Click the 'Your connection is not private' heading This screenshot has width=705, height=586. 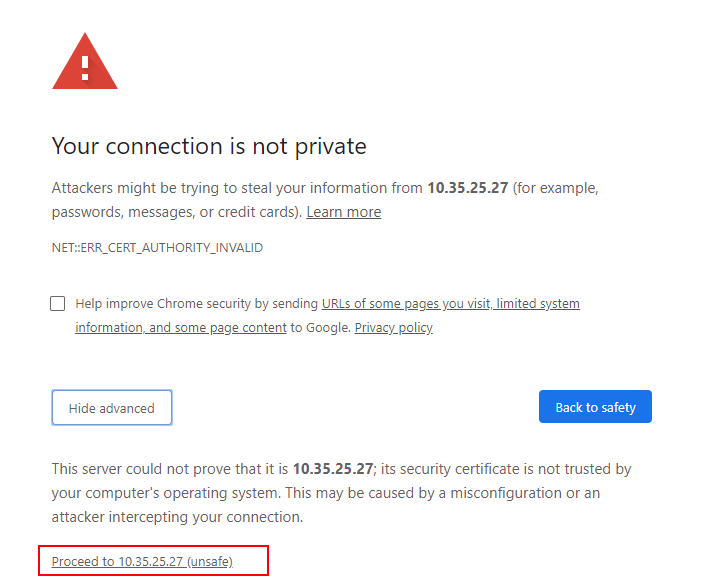click(209, 146)
